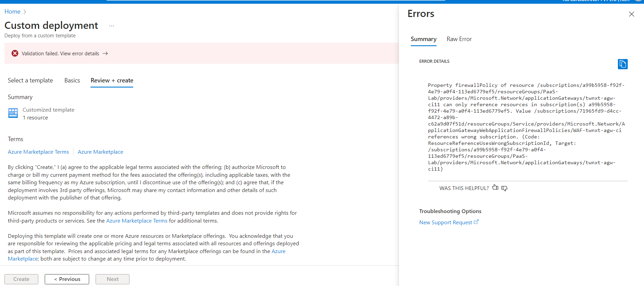Click the breadcrumb chevron after Home

pyautogui.click(x=24, y=12)
